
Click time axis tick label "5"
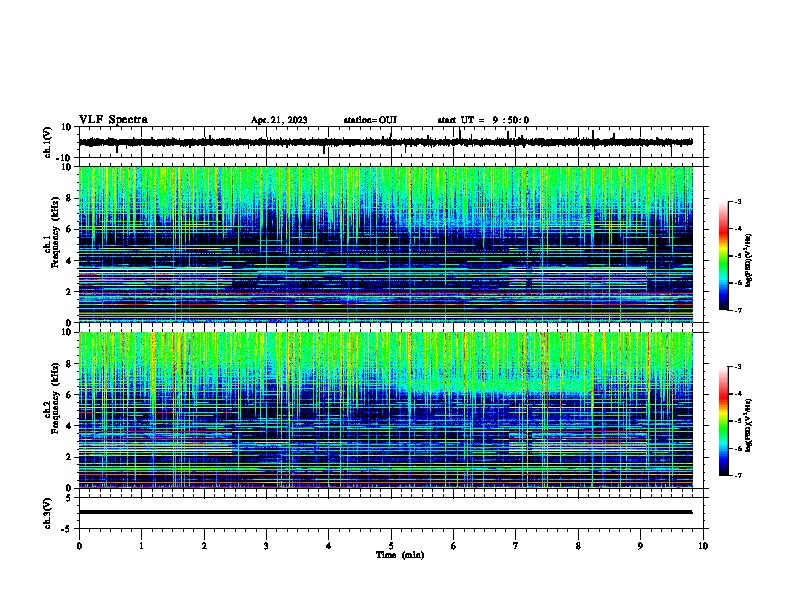tap(391, 546)
